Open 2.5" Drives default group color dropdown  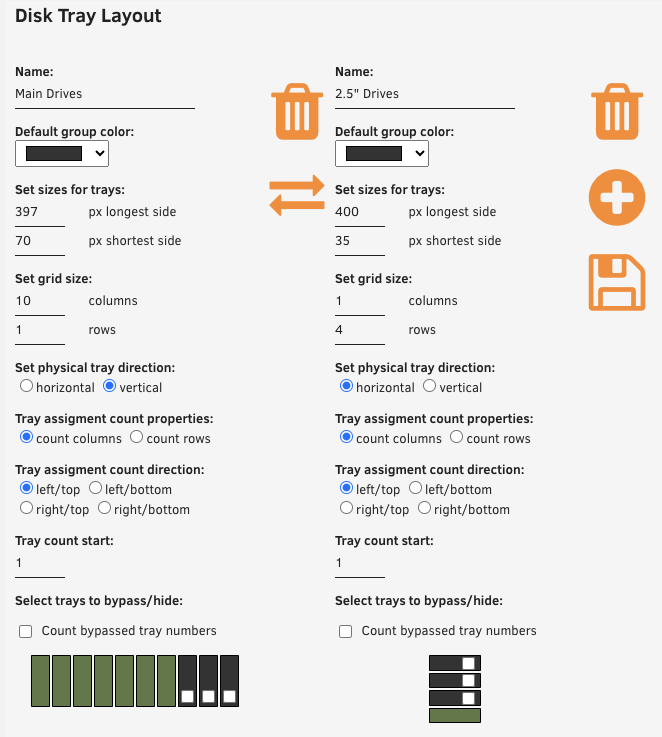[x=382, y=154]
